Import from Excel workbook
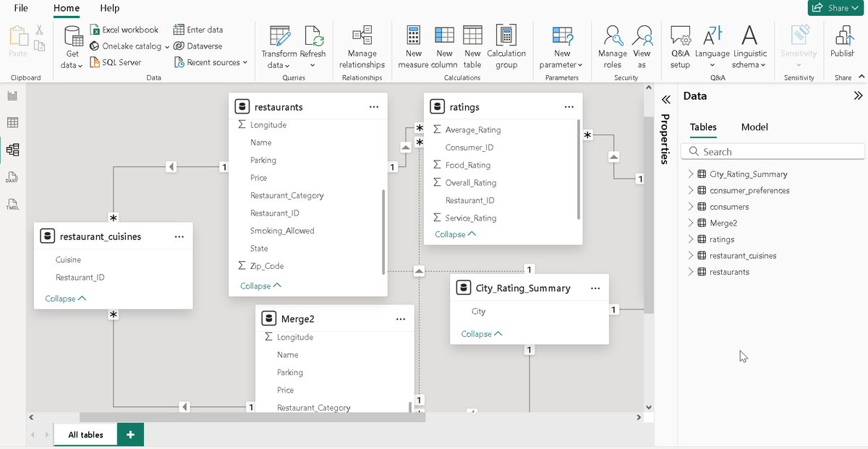Image resolution: width=868 pixels, height=449 pixels. pyautogui.click(x=124, y=30)
